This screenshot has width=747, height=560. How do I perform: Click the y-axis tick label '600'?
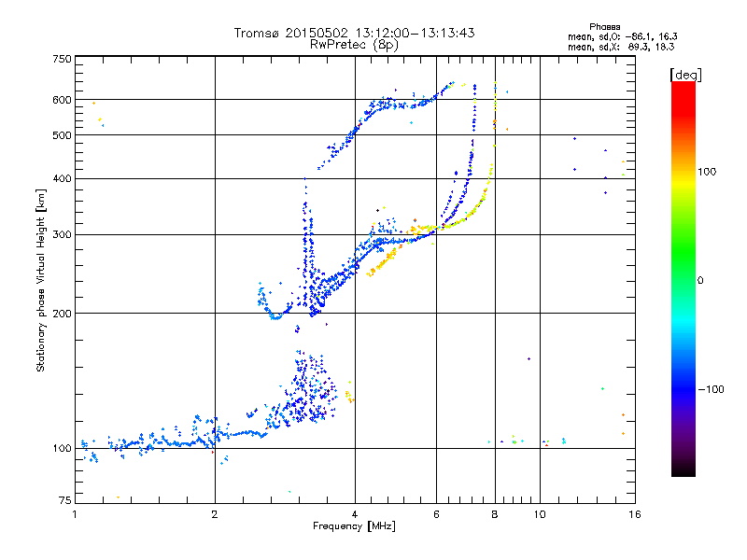[x=62, y=100]
